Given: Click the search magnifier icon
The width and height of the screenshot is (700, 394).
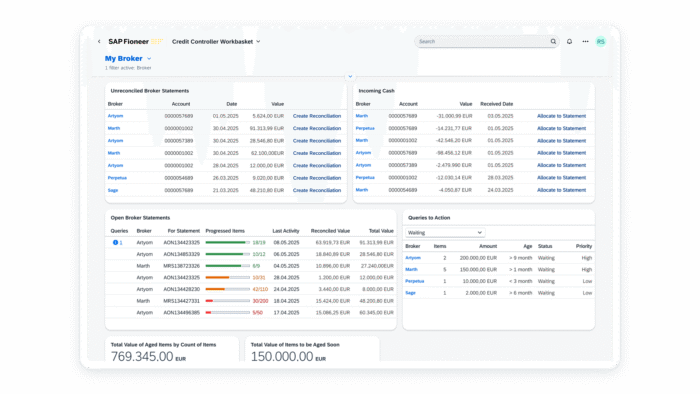Looking at the screenshot, I should pyautogui.click(x=553, y=41).
